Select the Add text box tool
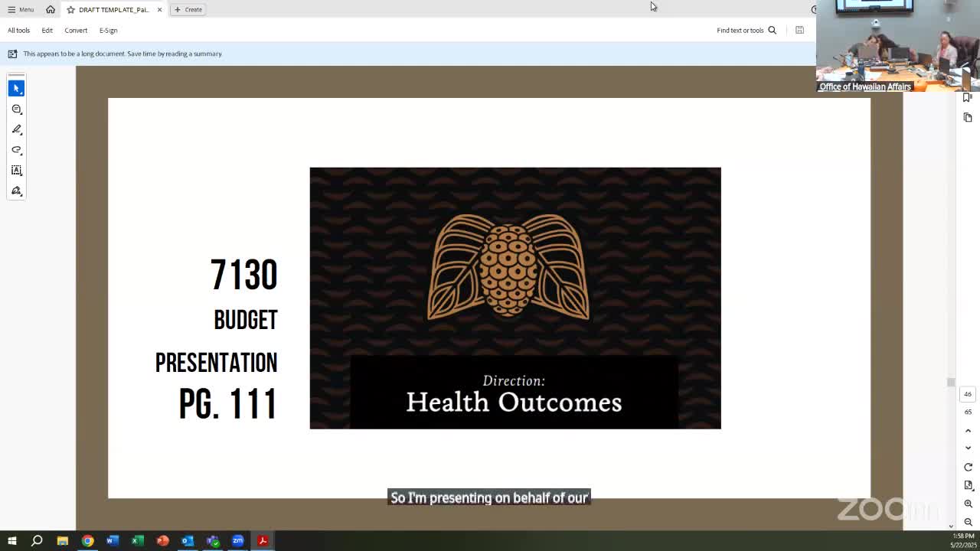980x551 pixels. pos(16,170)
